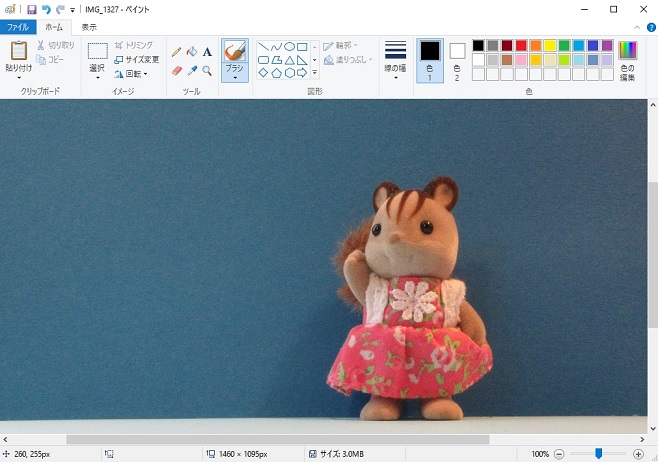
Task: Click the vertical scrollbar up arrow
Action: click(653, 104)
